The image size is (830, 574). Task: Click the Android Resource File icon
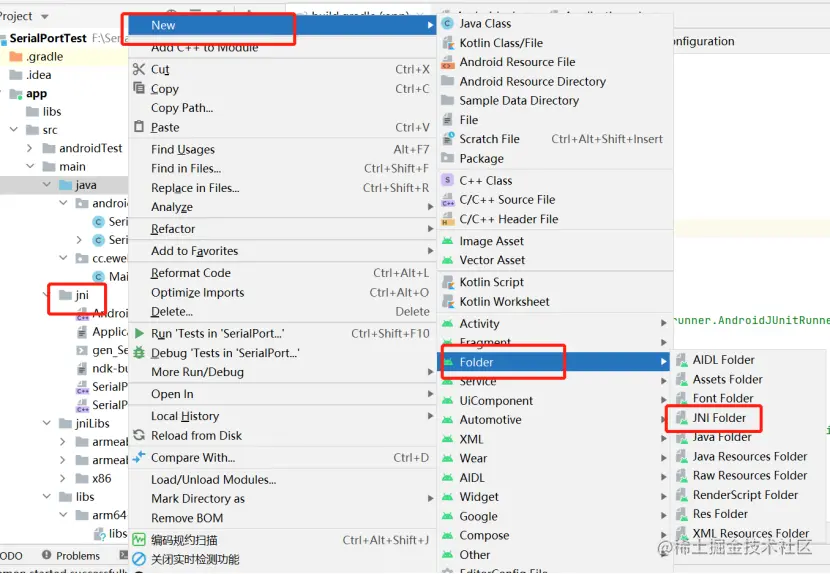coord(448,62)
